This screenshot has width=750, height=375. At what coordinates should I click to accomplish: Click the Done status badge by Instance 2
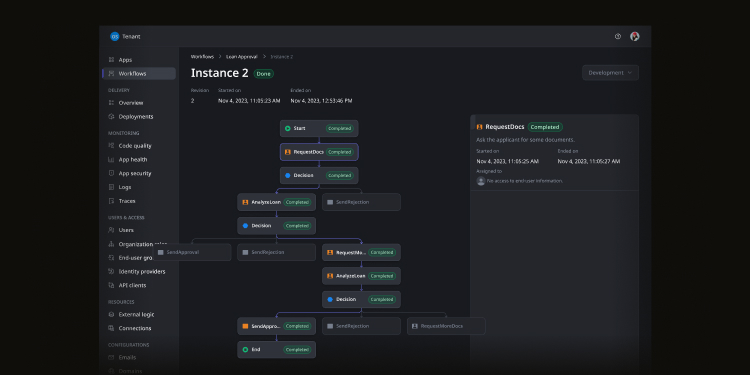click(264, 74)
